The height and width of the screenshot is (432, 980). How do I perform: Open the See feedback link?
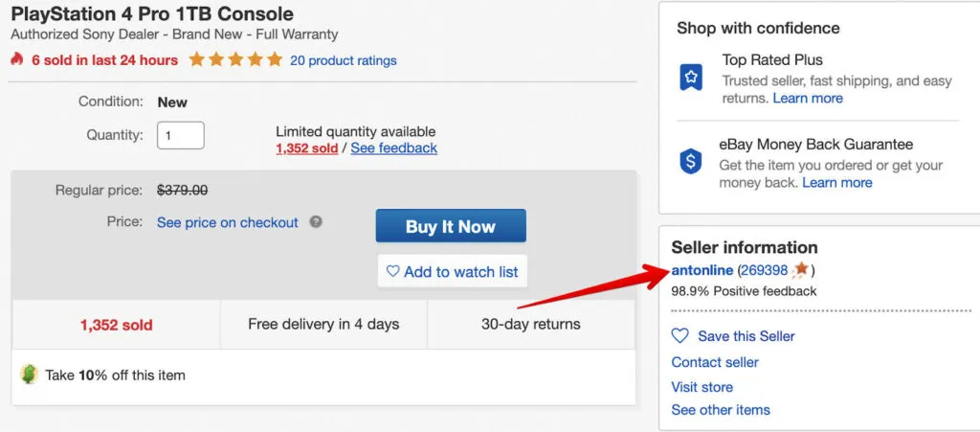click(x=393, y=148)
